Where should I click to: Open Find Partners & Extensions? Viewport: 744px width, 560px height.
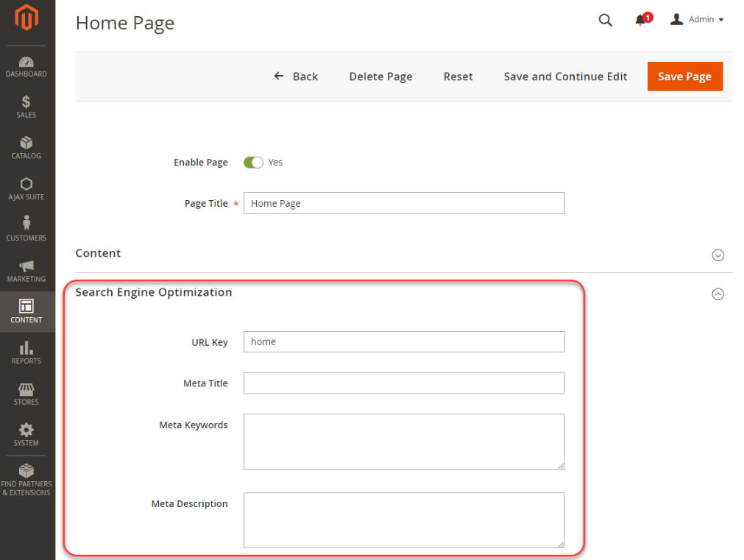(26, 481)
